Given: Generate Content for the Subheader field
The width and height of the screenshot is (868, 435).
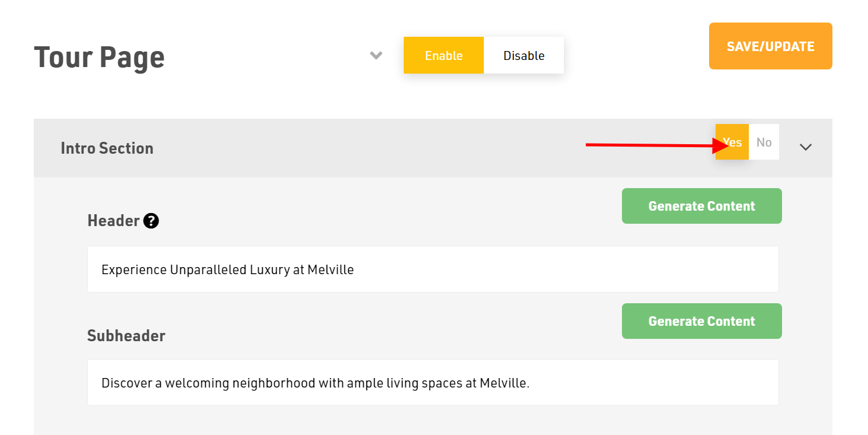Looking at the screenshot, I should [701, 321].
